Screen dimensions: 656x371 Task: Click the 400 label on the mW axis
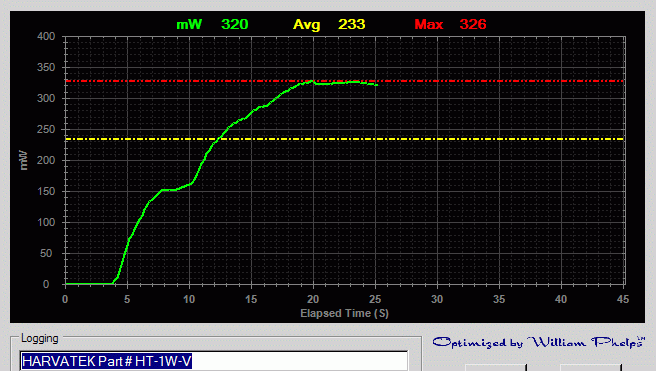point(46,36)
